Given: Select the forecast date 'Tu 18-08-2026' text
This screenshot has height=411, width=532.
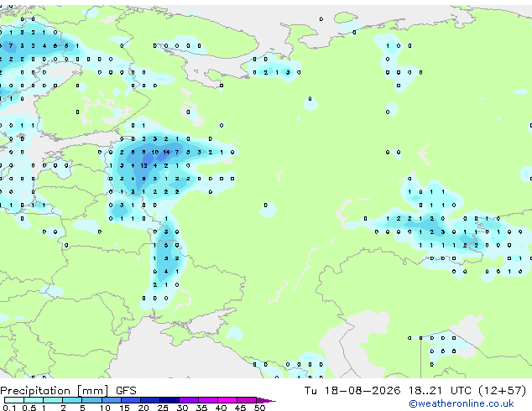Looking at the screenshot, I should tap(352, 391).
